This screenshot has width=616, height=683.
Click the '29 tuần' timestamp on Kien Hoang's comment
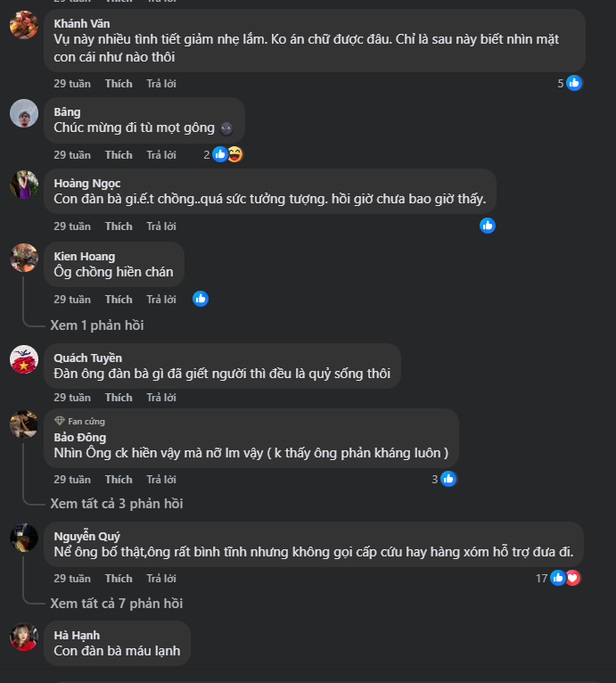(x=72, y=300)
